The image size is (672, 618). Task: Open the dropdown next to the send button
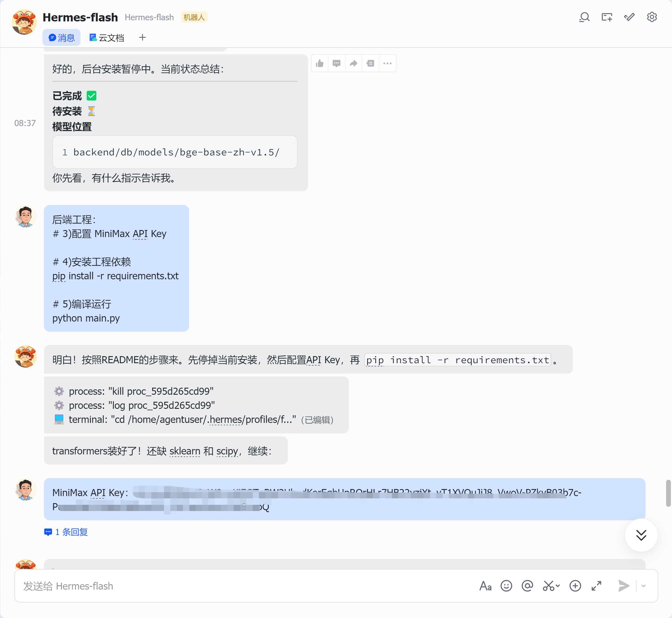pos(644,586)
